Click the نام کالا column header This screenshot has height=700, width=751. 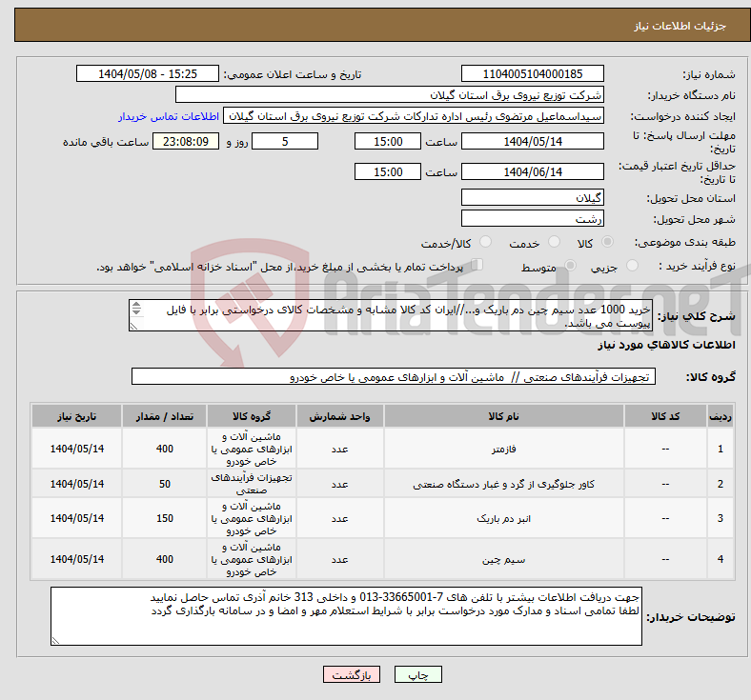[x=504, y=416]
